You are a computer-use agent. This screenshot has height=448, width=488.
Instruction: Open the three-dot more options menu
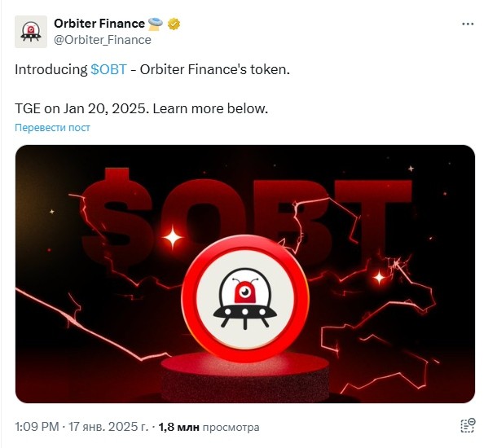tap(468, 24)
